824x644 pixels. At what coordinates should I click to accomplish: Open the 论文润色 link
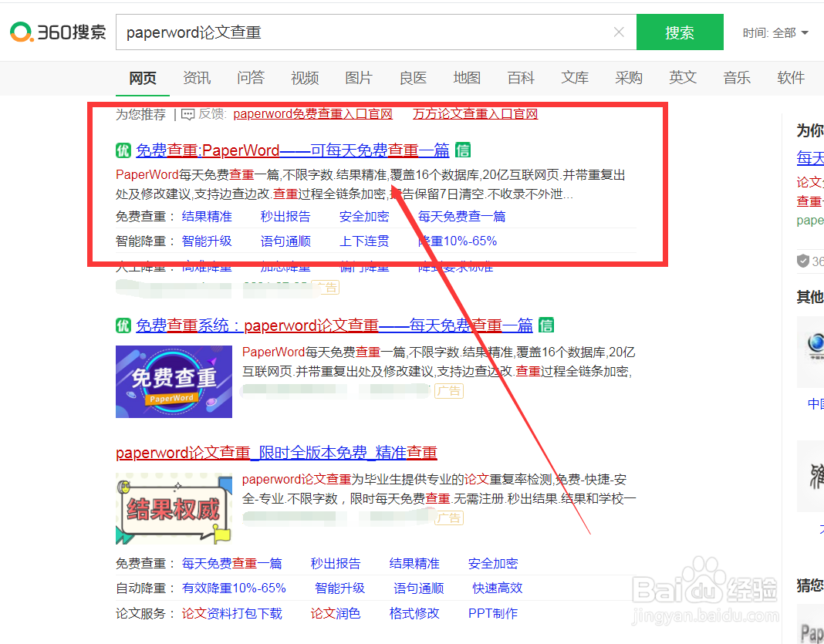point(336,613)
